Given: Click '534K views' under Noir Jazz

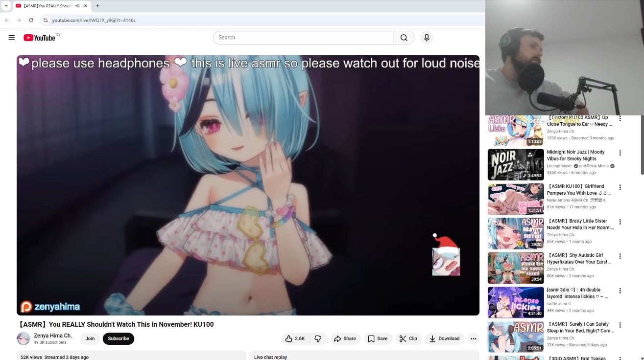Looking at the screenshot, I should pyautogui.click(x=556, y=173).
